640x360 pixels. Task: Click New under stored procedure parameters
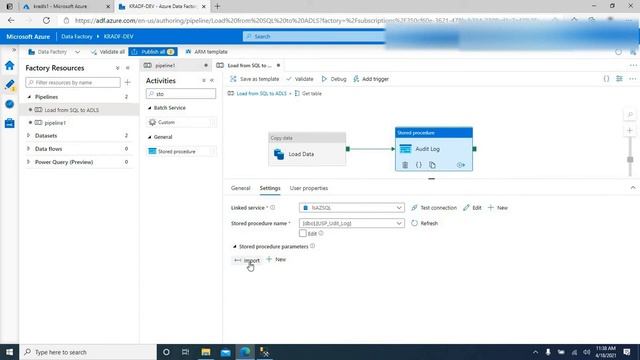(x=276, y=260)
